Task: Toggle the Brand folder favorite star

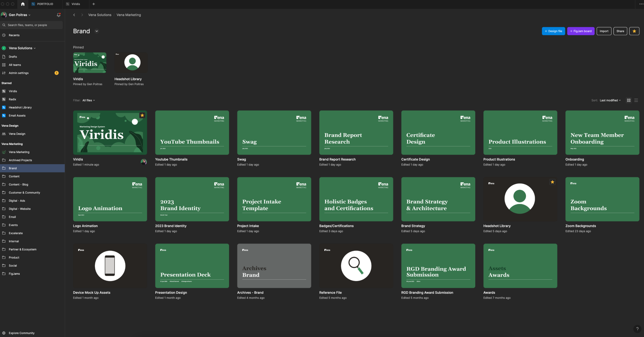Action: click(x=634, y=31)
